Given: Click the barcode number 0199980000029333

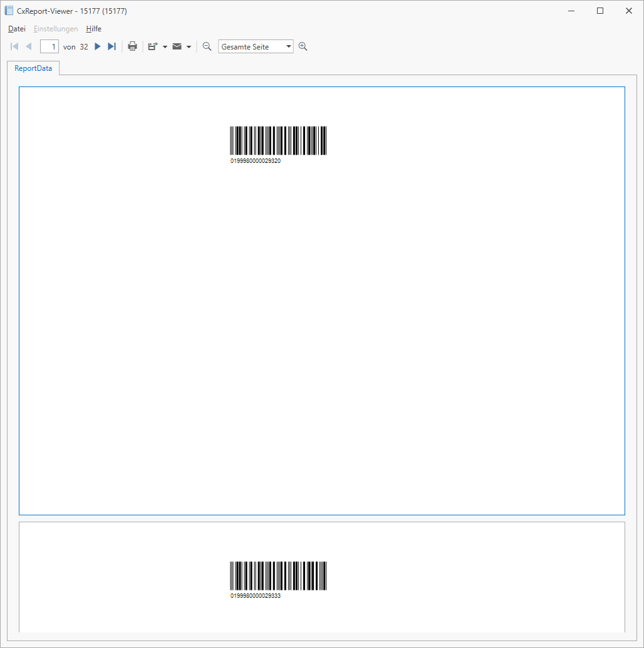Looking at the screenshot, I should point(256,595).
